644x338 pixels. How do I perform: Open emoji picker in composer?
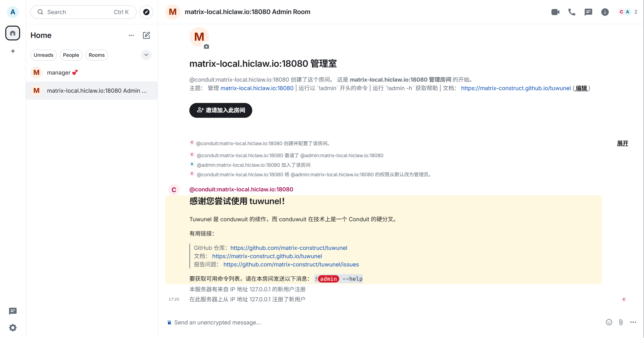coord(609,322)
